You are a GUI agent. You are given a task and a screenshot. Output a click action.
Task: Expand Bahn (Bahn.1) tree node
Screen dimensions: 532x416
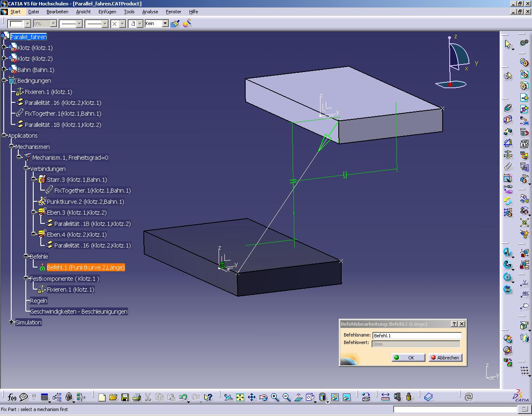pyautogui.click(x=4, y=69)
